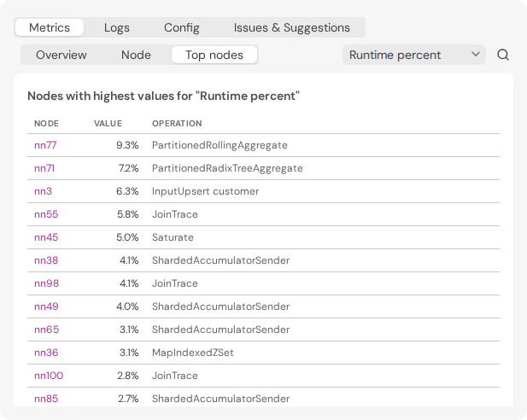The width and height of the screenshot is (527, 420).
Task: Open node link nn45
Action: tap(46, 237)
